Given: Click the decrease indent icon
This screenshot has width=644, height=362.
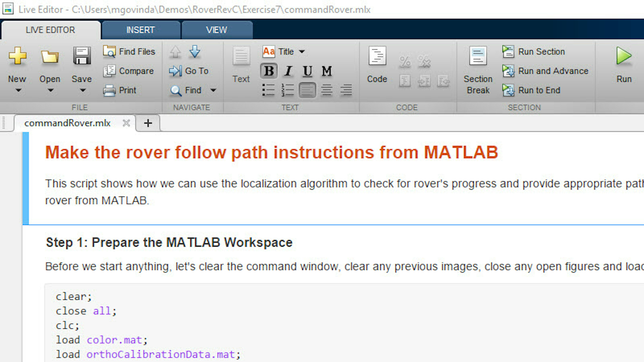Looking at the screenshot, I should [x=443, y=81].
